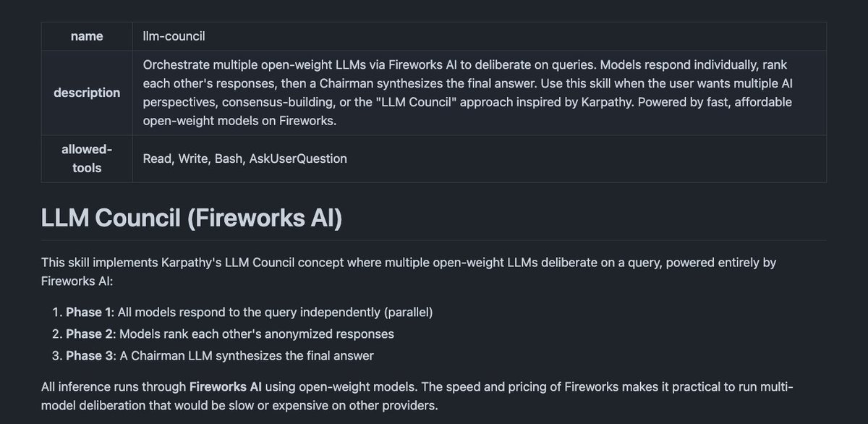Click the word Bash in allowed-tools row
The width and height of the screenshot is (868, 424).
(229, 158)
